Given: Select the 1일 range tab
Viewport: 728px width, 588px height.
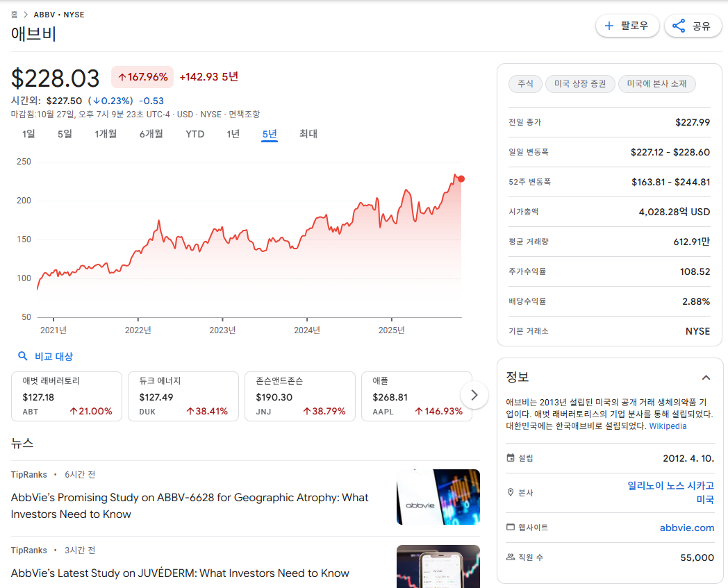Looking at the screenshot, I should click(x=28, y=134).
